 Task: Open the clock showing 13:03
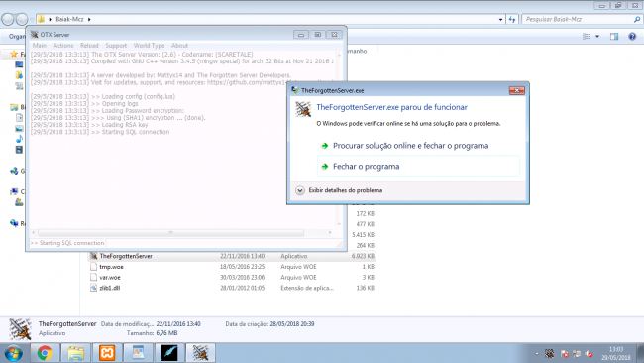point(616,353)
